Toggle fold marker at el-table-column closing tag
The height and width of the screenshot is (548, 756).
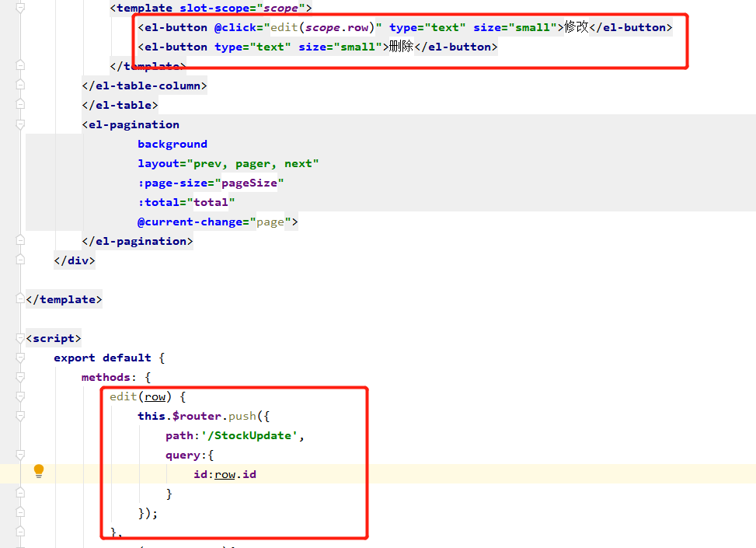coord(20,85)
